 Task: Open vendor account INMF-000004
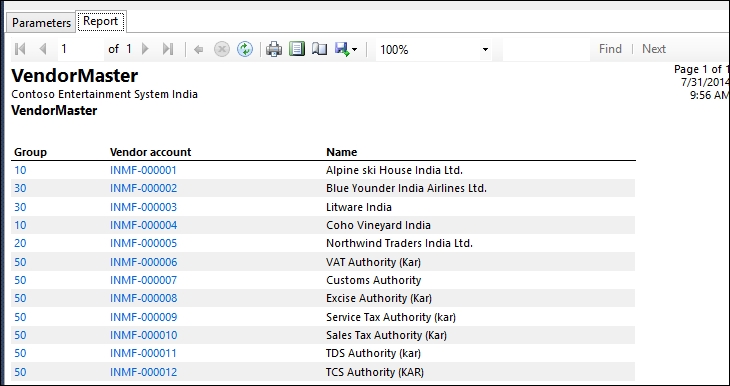(x=143, y=225)
